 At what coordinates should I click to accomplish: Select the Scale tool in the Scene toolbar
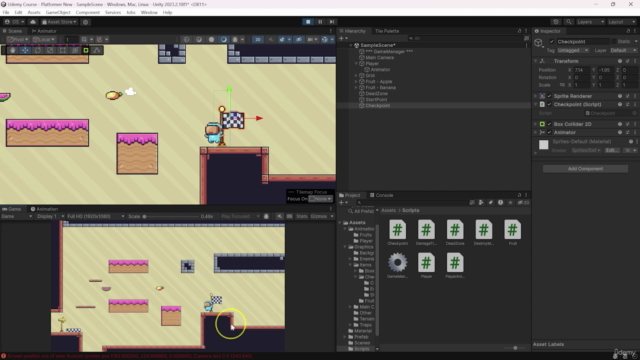click(50, 50)
